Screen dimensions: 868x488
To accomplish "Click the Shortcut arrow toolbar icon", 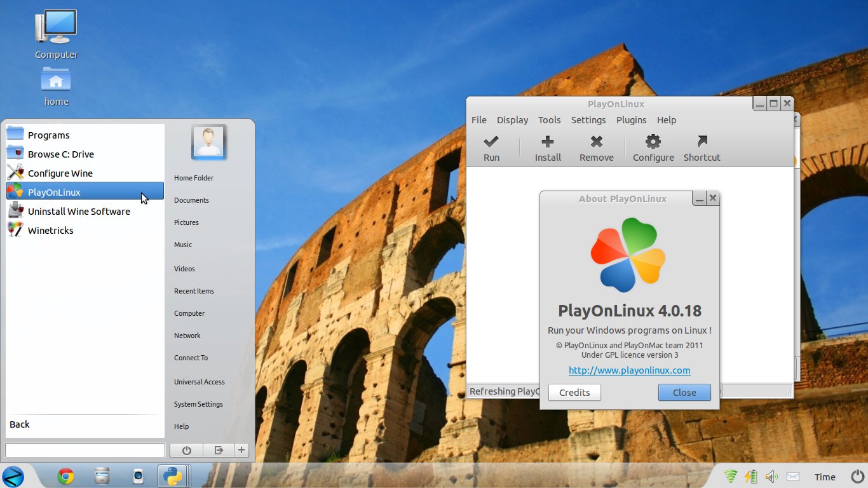I will [702, 142].
